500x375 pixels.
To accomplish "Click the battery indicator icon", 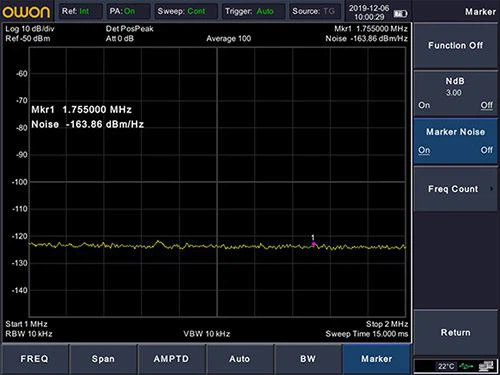I will 400,13.
